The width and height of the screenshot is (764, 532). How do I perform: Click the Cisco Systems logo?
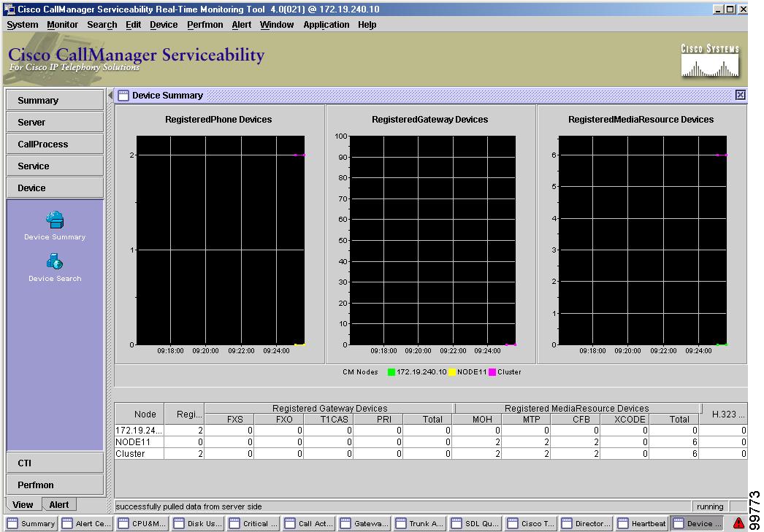[x=710, y=61]
